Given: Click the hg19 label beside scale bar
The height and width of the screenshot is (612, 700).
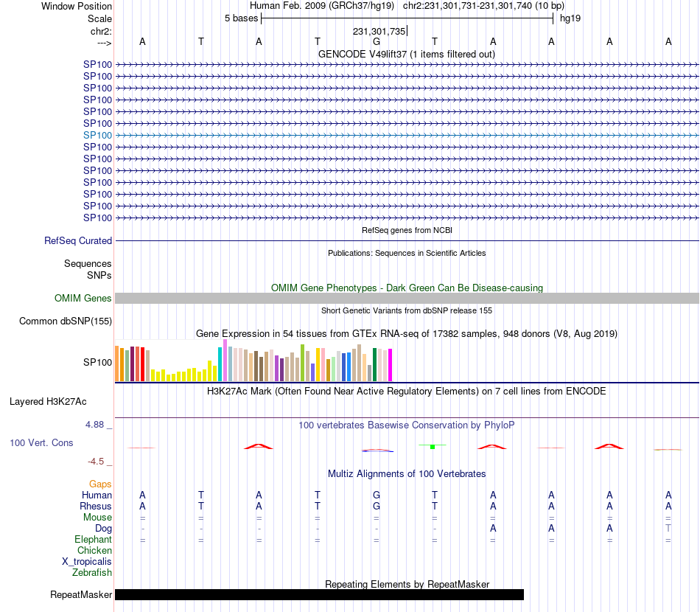Looking at the screenshot, I should pyautogui.click(x=570, y=18).
